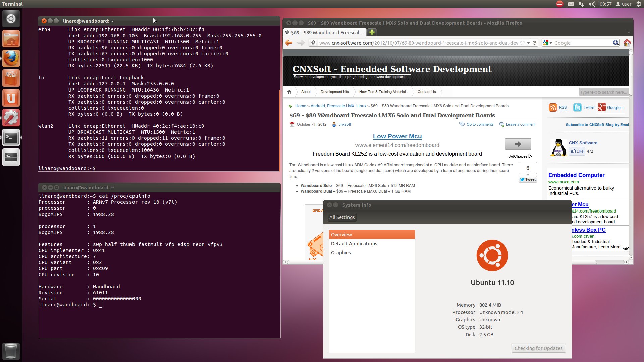Click the CNXSoft site title heading
Screen dimensions: 644x362
[392, 69]
